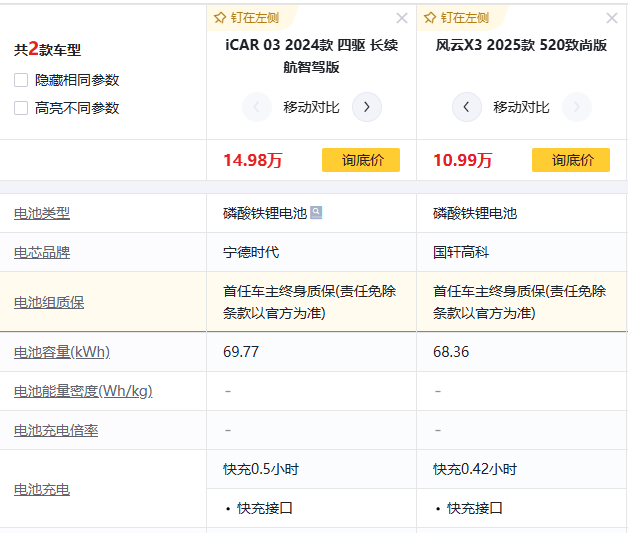The width and height of the screenshot is (628, 533).
Task: Open 电芯品牌 parameter link
Action: pos(42,252)
